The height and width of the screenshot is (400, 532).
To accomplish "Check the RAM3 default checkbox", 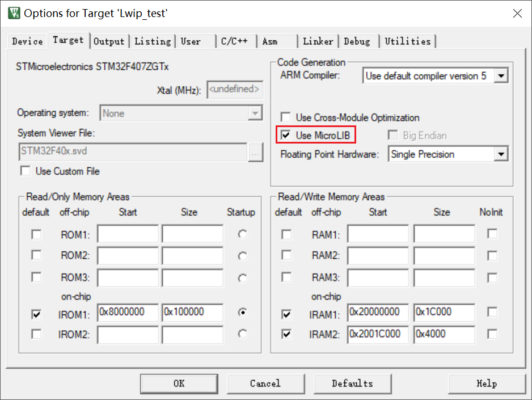I will point(286,277).
